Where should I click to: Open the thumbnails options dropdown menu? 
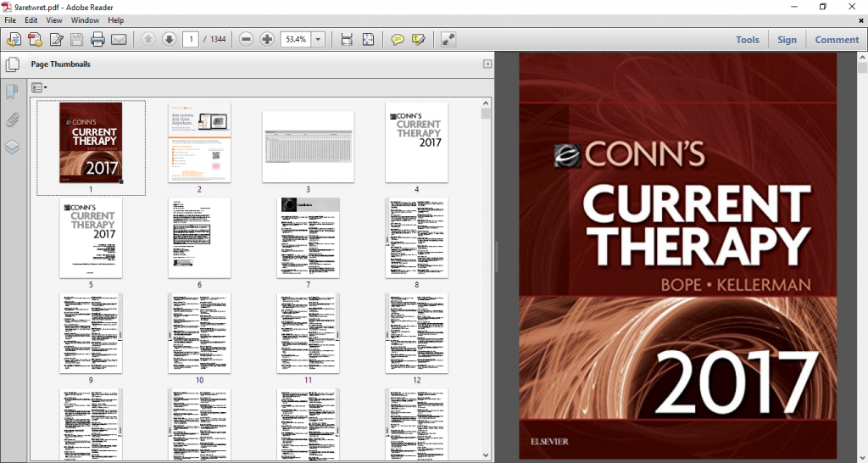[39, 87]
